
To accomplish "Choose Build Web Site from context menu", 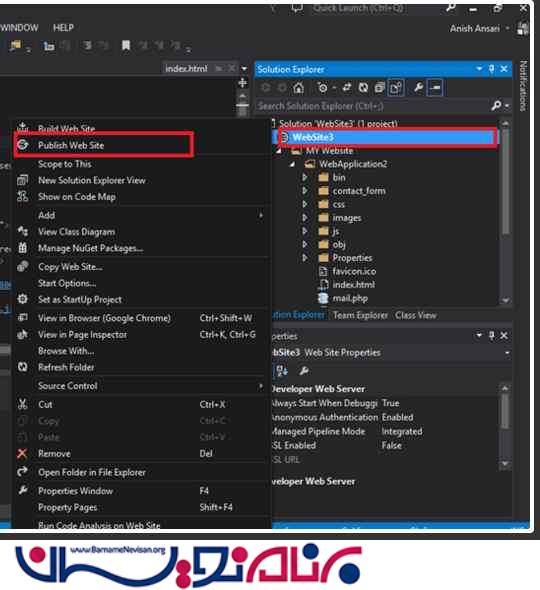I will 66,128.
